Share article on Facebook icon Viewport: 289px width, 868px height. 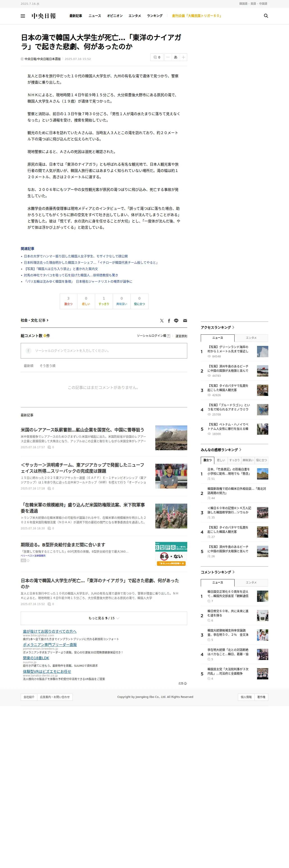point(169,321)
